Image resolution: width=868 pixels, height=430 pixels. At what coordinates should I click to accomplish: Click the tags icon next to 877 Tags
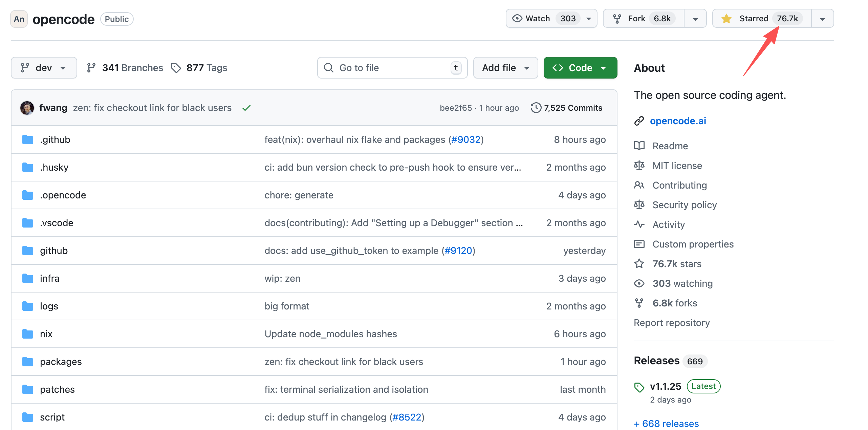click(x=176, y=68)
